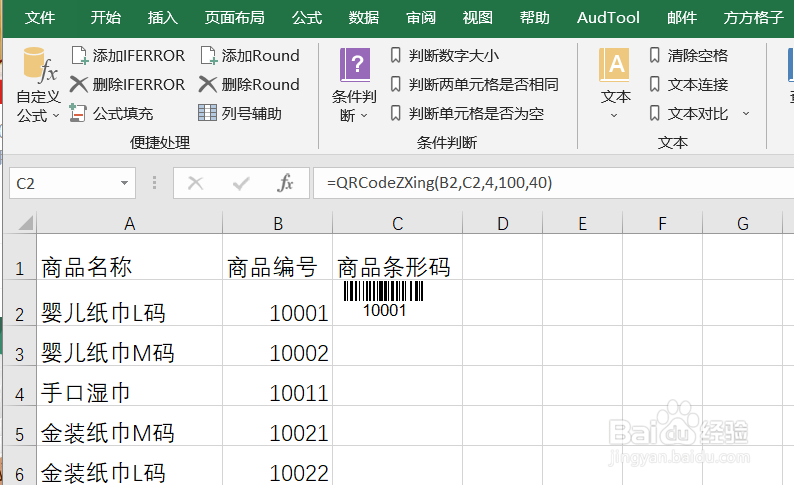Switch to the 审阅 tab
794x485 pixels.
point(421,18)
